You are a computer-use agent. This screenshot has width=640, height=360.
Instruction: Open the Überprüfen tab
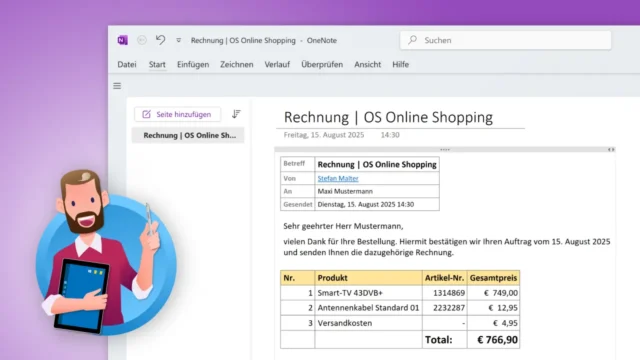click(322, 64)
